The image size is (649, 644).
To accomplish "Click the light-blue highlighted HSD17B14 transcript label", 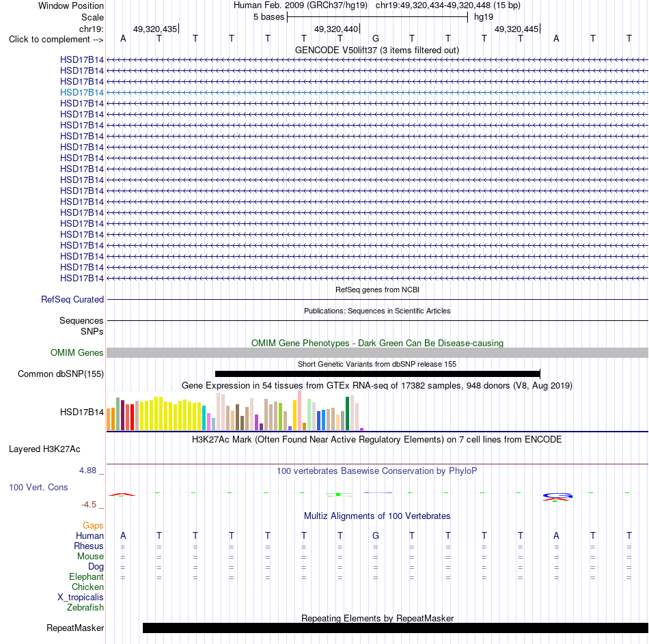I will pyautogui.click(x=81, y=92).
